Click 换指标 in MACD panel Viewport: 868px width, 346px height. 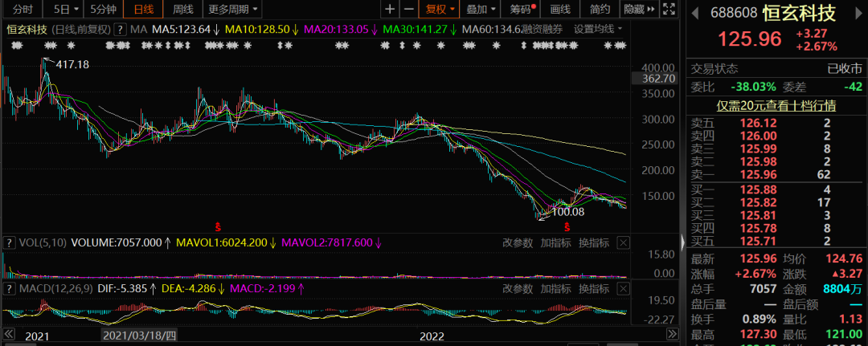594,288
